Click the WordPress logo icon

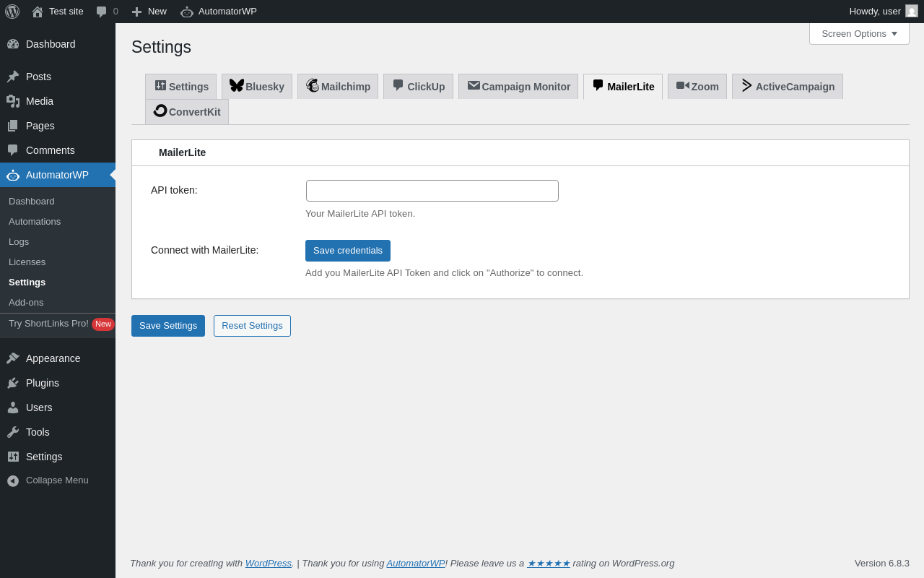click(12, 12)
